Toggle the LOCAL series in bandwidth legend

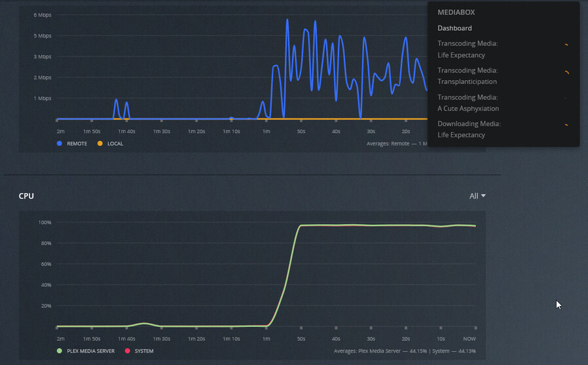[110, 144]
